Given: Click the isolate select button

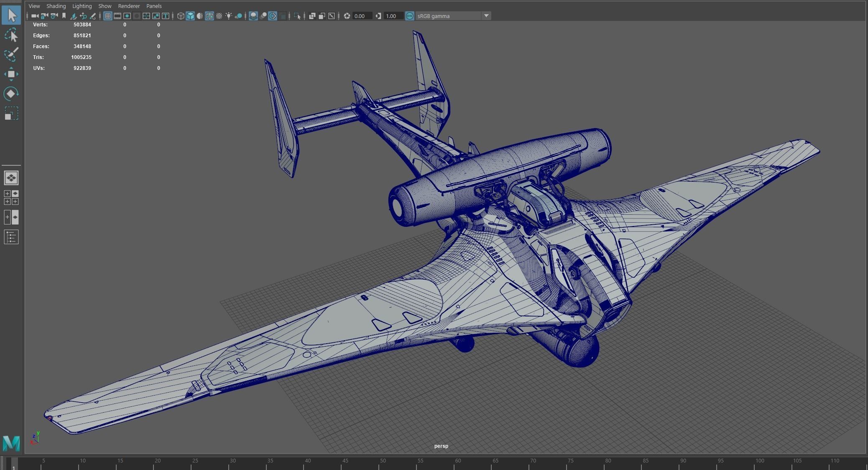Looking at the screenshot, I should click(298, 16).
